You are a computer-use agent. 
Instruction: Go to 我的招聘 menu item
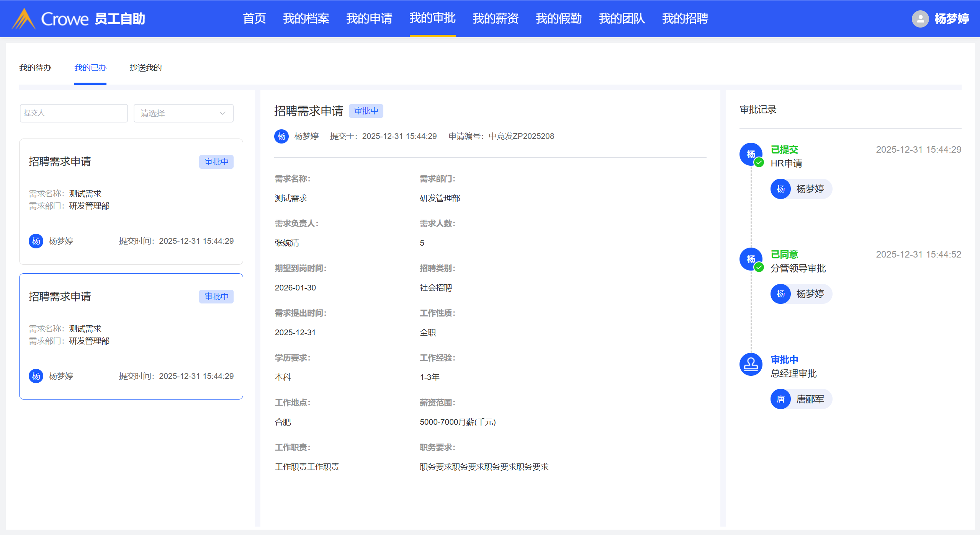685,18
